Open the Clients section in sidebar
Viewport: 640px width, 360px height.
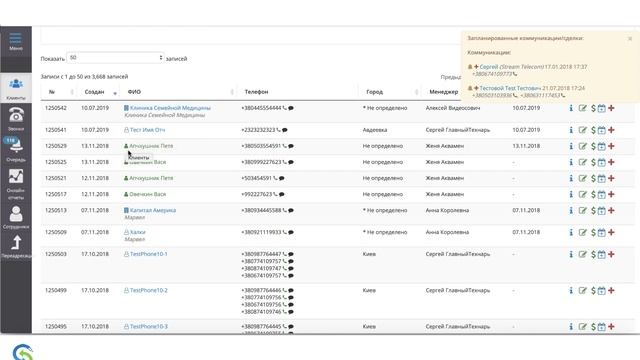[16, 88]
